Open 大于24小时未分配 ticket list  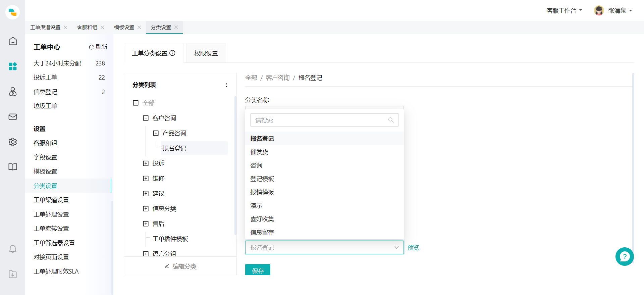tap(69, 63)
